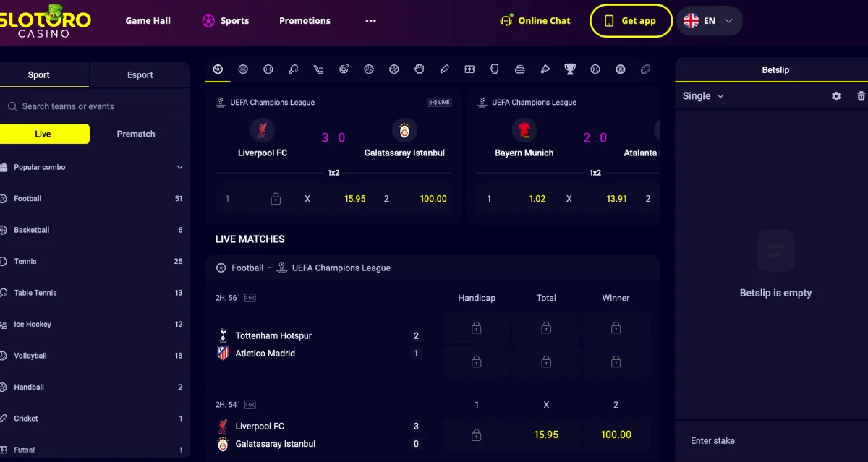Open Liverpool vs Galatasaray match tracker icon

tap(250, 405)
